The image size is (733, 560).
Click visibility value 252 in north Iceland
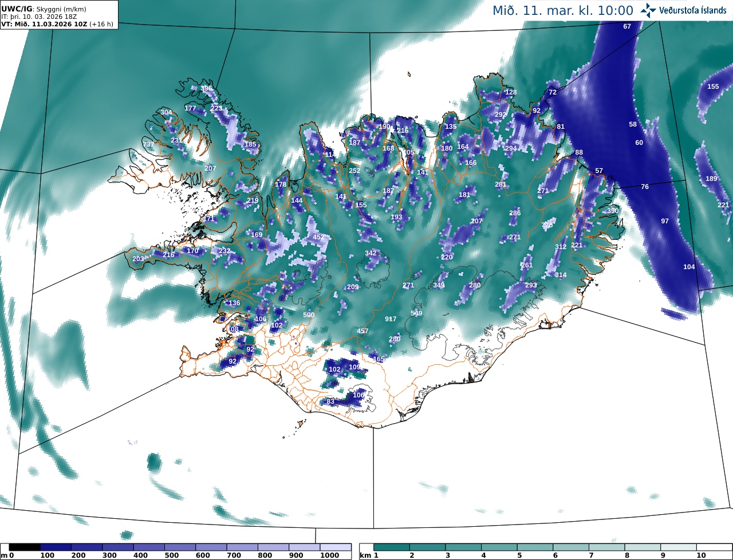tap(354, 171)
